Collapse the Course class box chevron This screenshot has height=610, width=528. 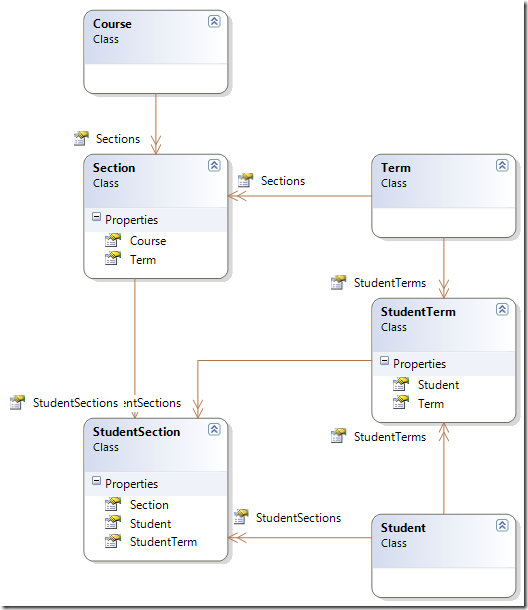[x=214, y=21]
